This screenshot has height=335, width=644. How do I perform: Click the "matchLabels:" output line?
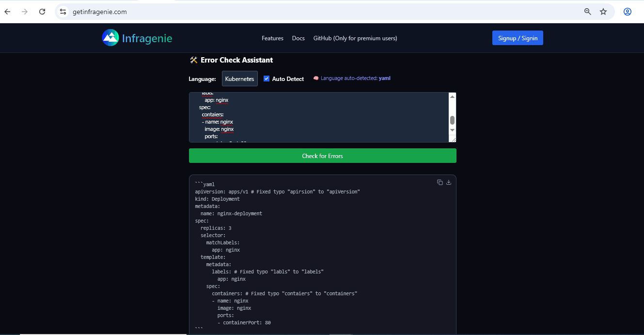223,242
